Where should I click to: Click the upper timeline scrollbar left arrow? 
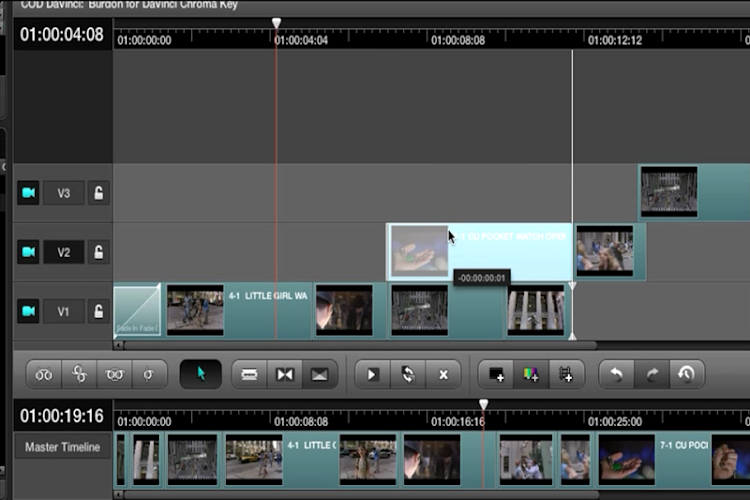pyautogui.click(x=118, y=345)
